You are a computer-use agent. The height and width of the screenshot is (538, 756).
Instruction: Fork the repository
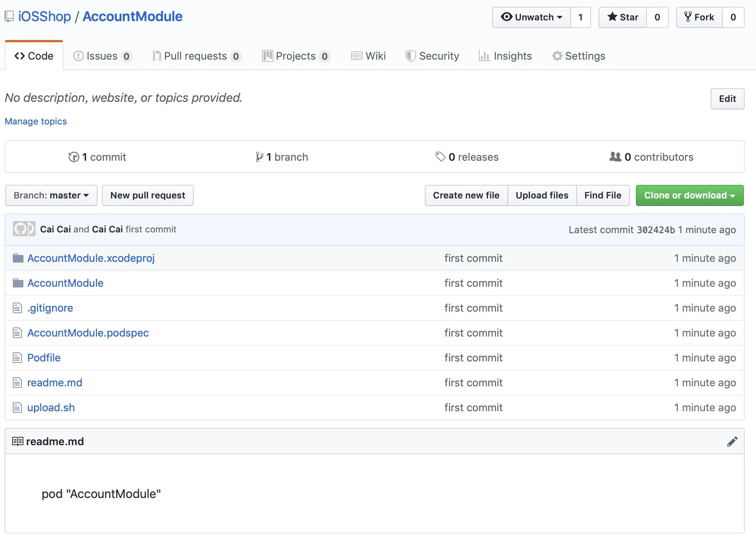[699, 17]
